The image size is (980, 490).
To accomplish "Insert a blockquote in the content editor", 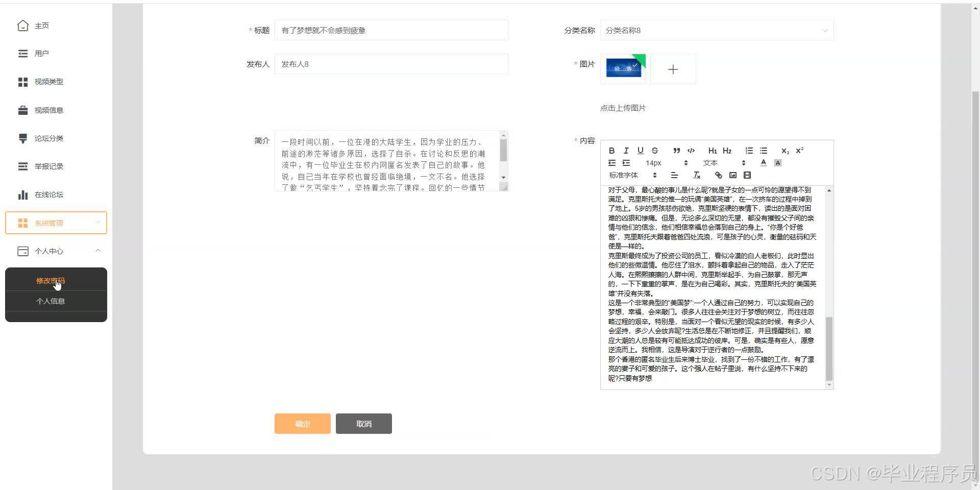I will (676, 151).
